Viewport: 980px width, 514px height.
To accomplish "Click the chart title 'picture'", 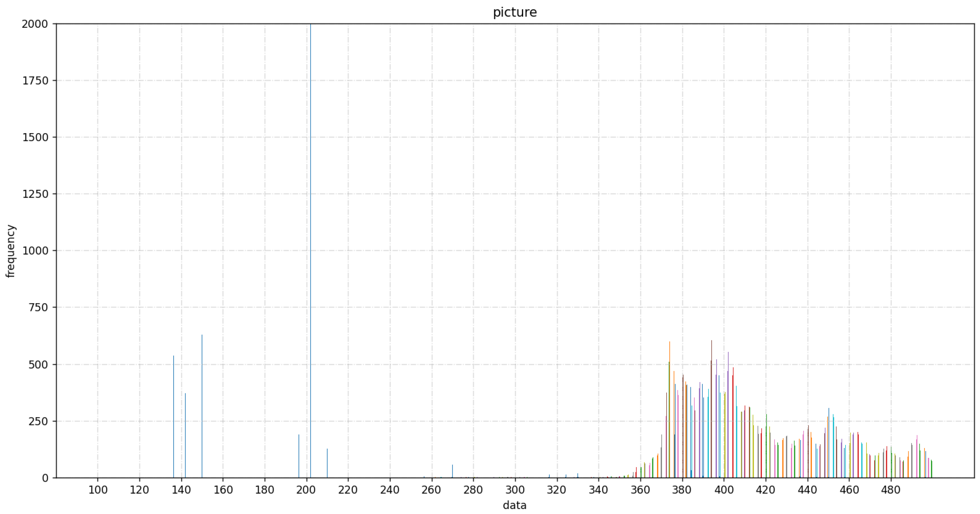I will pos(515,12).
